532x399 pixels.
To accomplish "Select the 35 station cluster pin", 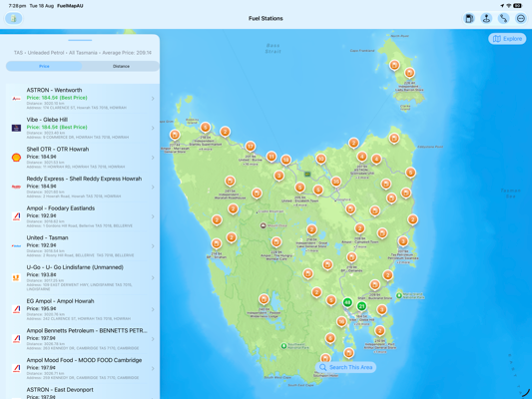I will point(336,182).
